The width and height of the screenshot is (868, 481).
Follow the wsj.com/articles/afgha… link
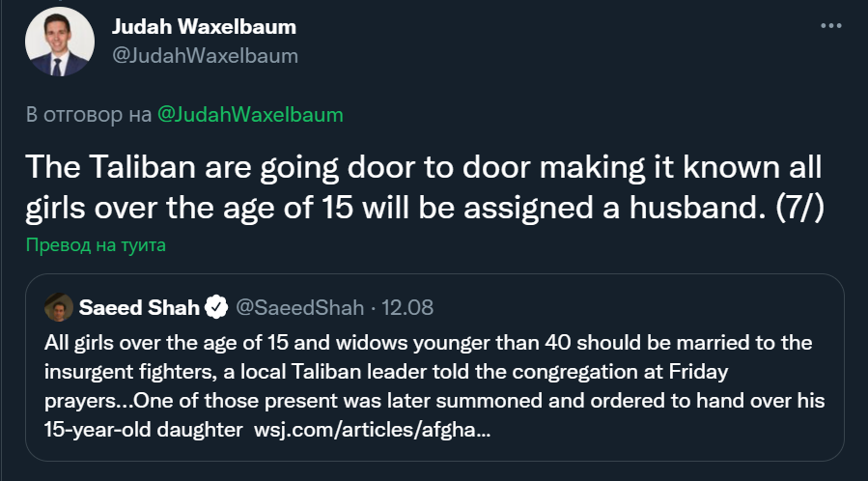pos(372,429)
